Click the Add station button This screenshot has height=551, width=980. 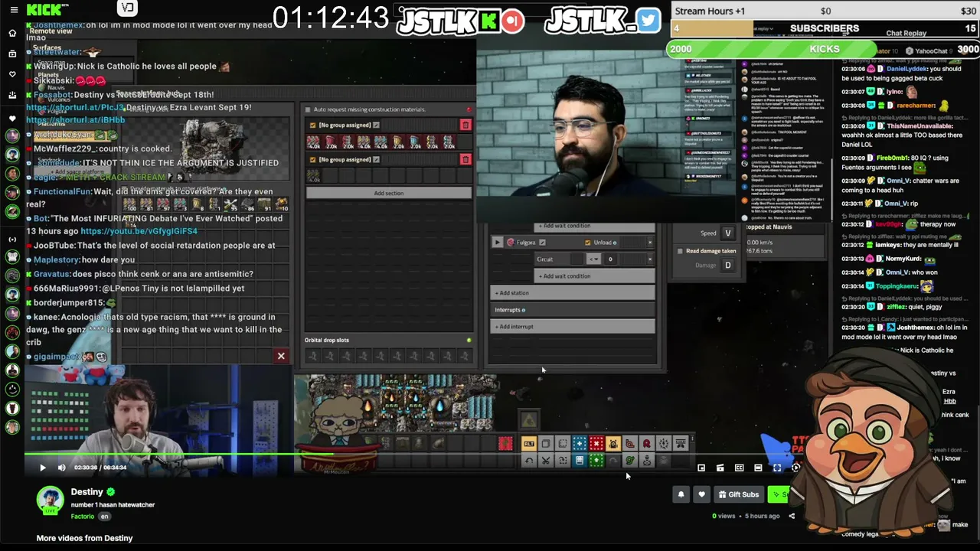click(x=573, y=293)
